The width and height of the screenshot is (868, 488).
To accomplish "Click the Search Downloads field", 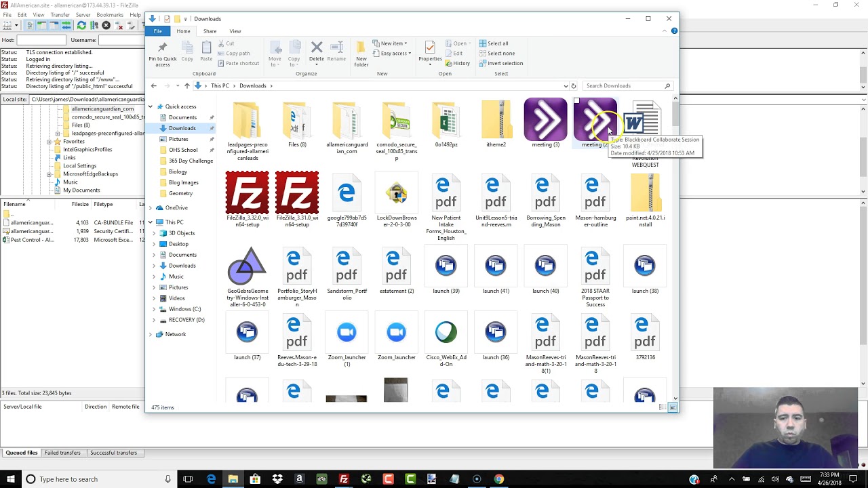I will [627, 86].
